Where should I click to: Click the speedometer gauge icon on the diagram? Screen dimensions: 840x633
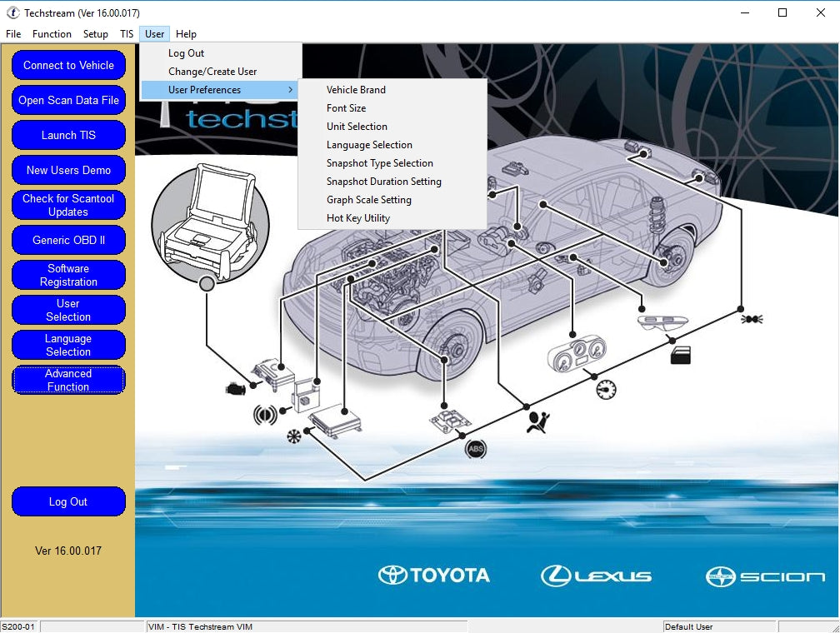coord(606,388)
